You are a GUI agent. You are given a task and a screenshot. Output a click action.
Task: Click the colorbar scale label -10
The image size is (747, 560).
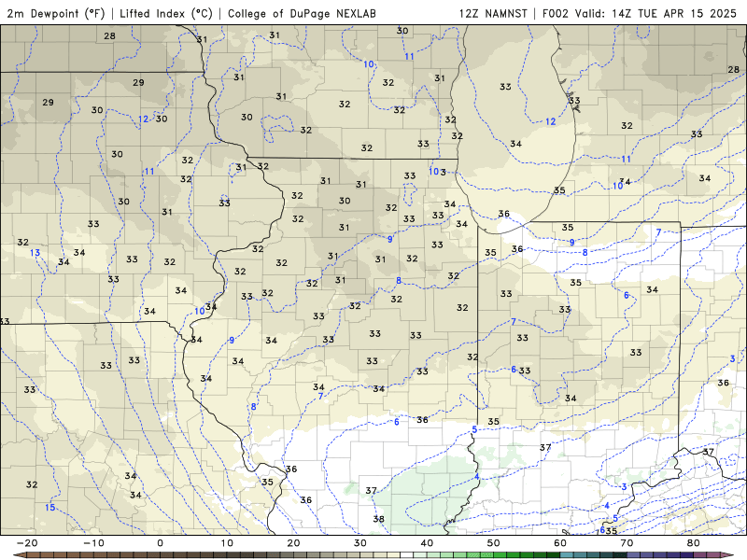[94, 543]
